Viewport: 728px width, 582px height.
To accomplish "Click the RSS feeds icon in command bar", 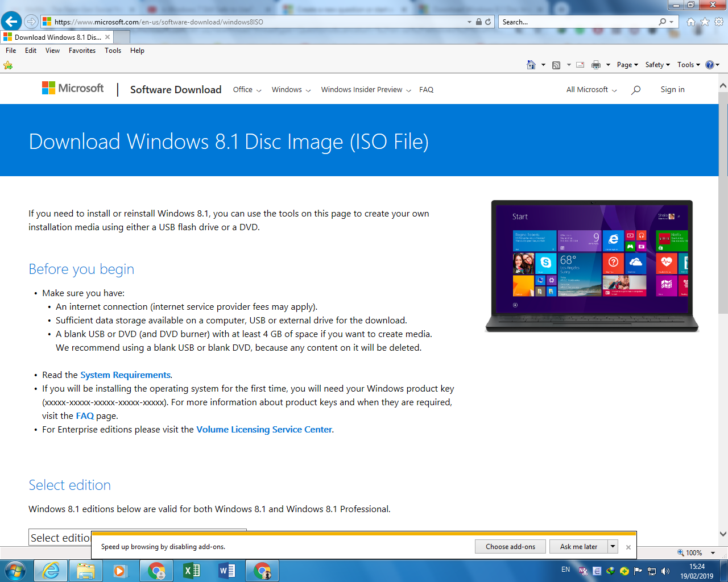I will tap(556, 65).
